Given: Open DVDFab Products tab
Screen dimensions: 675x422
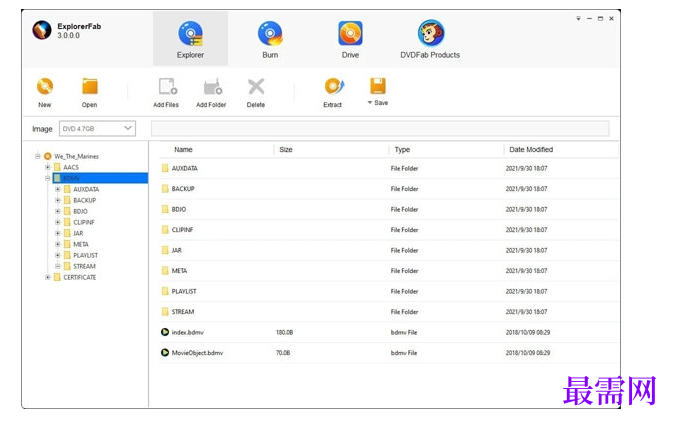Looking at the screenshot, I should [x=430, y=39].
